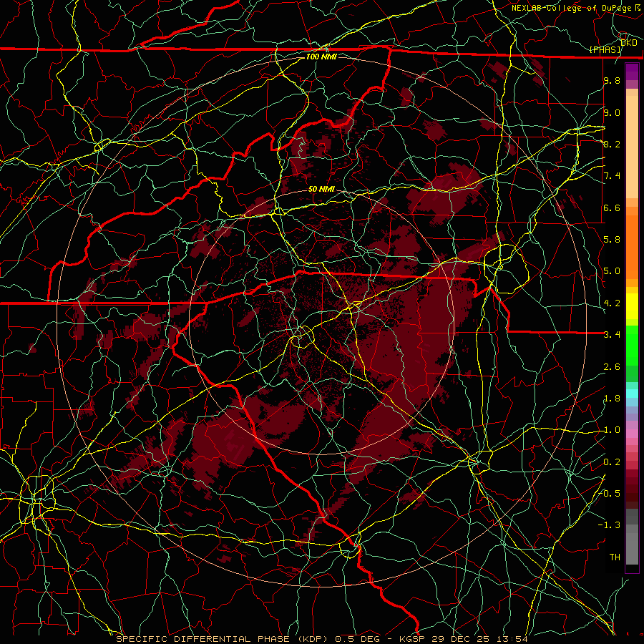Click the "NEXLAB-College of DuPage" credit text

point(571,8)
